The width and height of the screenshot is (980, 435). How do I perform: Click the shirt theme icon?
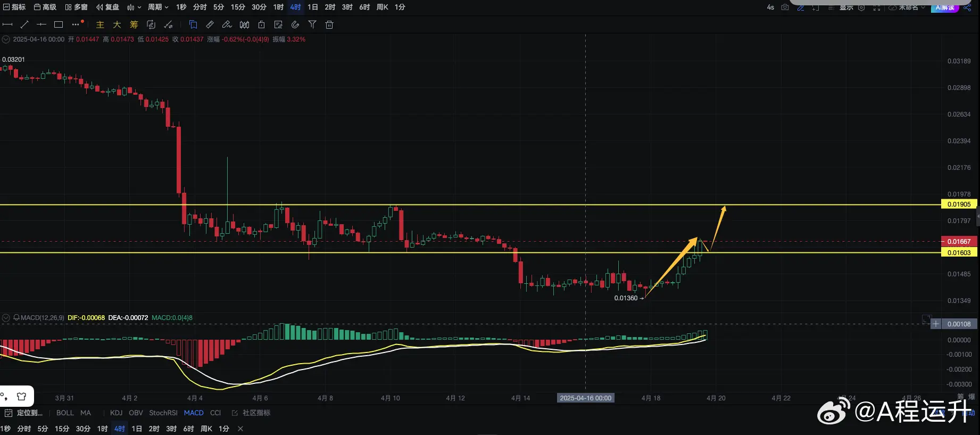pos(21,396)
